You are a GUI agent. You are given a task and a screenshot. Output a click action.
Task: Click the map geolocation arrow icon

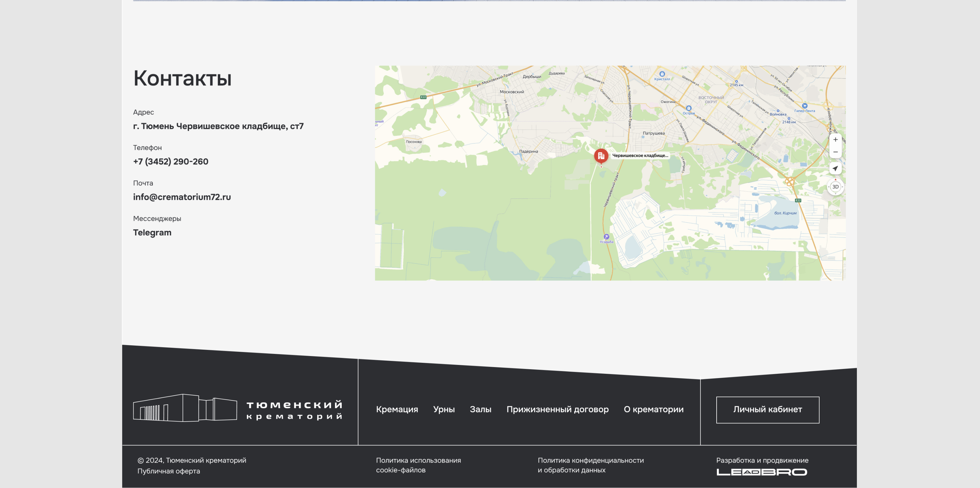(835, 168)
